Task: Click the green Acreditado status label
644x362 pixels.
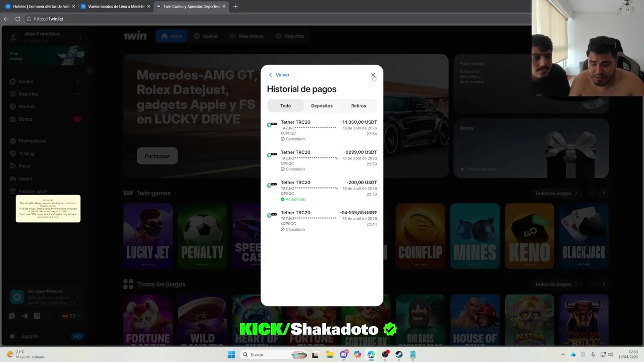Action: coord(293,199)
